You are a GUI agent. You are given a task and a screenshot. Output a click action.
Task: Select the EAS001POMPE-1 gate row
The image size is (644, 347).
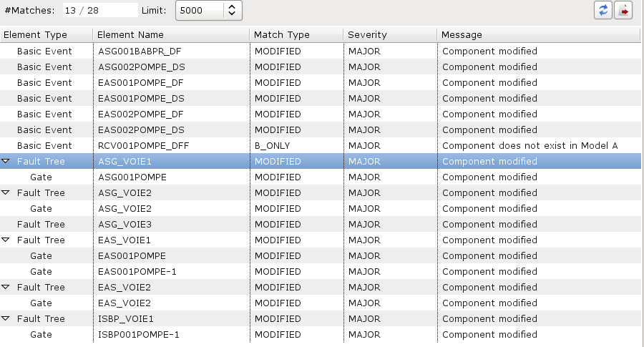[321, 271]
